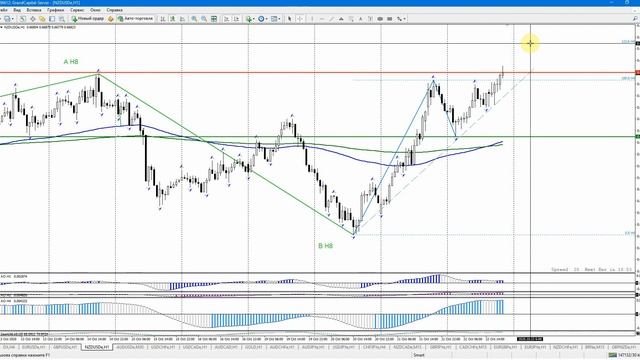Tile chart windows grid icon
The height and width of the screenshot is (360, 640).
point(214,19)
